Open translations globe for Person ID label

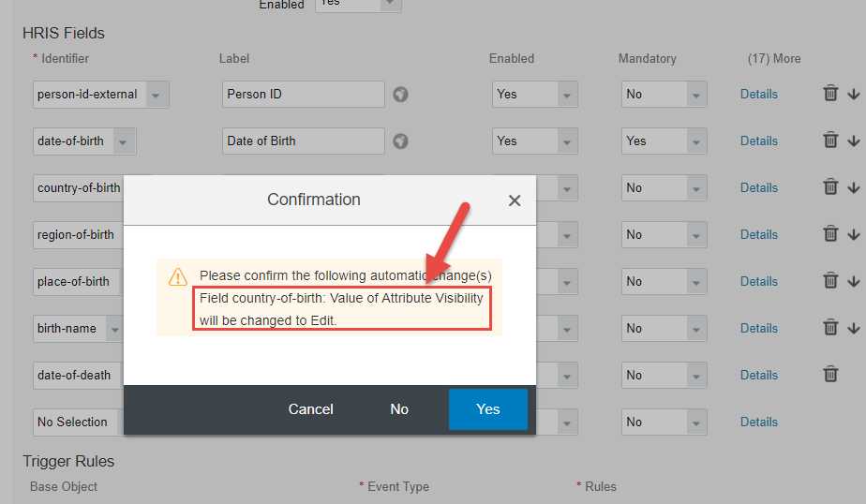coord(400,95)
